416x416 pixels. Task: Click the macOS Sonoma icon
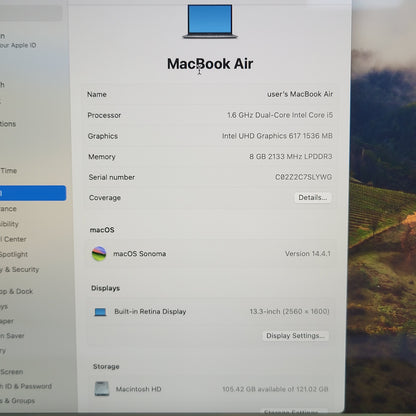99,254
